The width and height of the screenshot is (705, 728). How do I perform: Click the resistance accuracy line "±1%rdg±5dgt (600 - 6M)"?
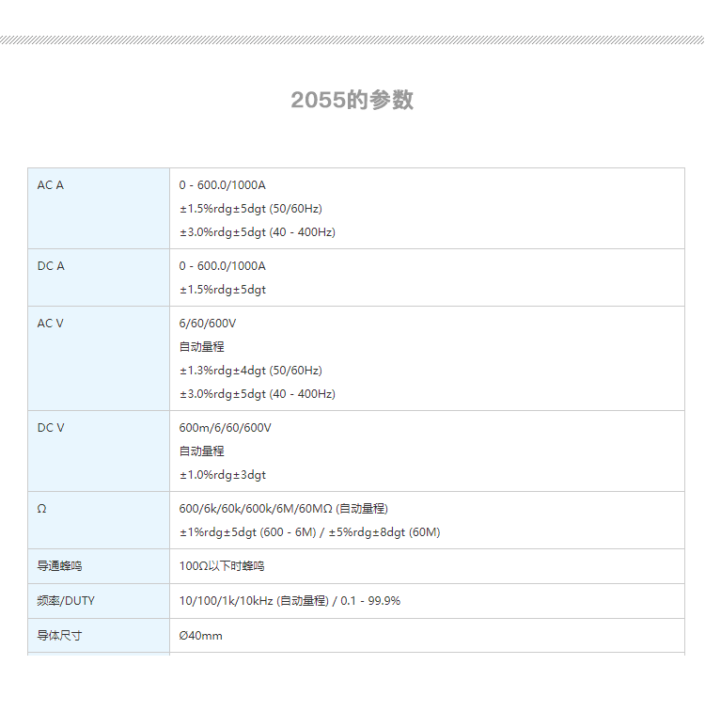(248, 532)
